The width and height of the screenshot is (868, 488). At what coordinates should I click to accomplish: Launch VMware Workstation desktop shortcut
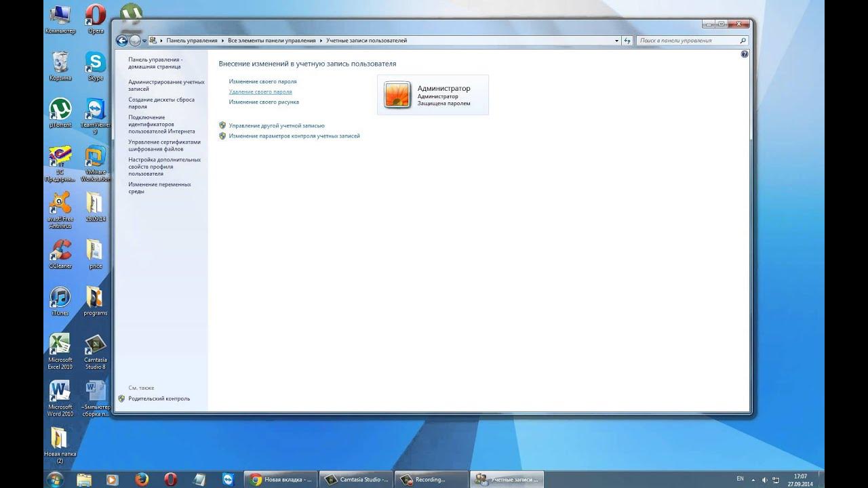pos(96,163)
